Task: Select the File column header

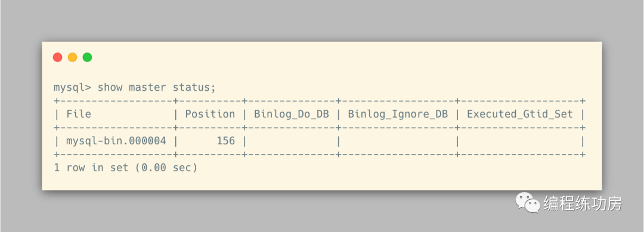Action: [79, 114]
